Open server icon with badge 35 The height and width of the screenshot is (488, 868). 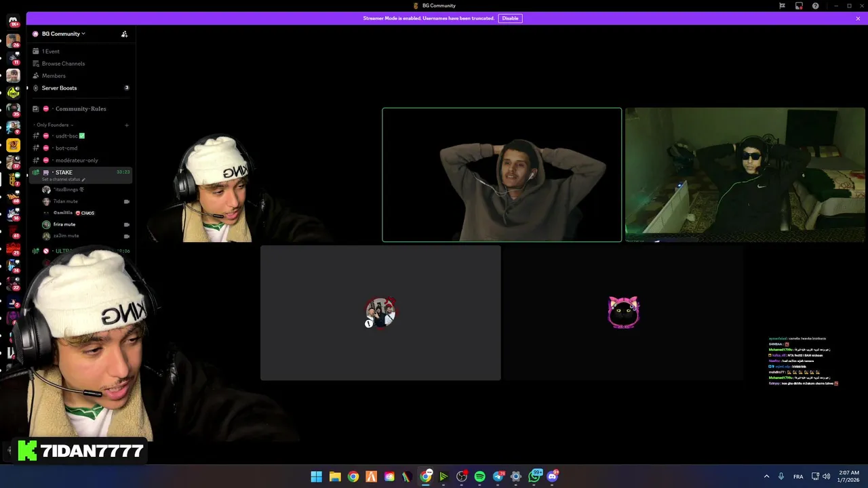point(13,110)
